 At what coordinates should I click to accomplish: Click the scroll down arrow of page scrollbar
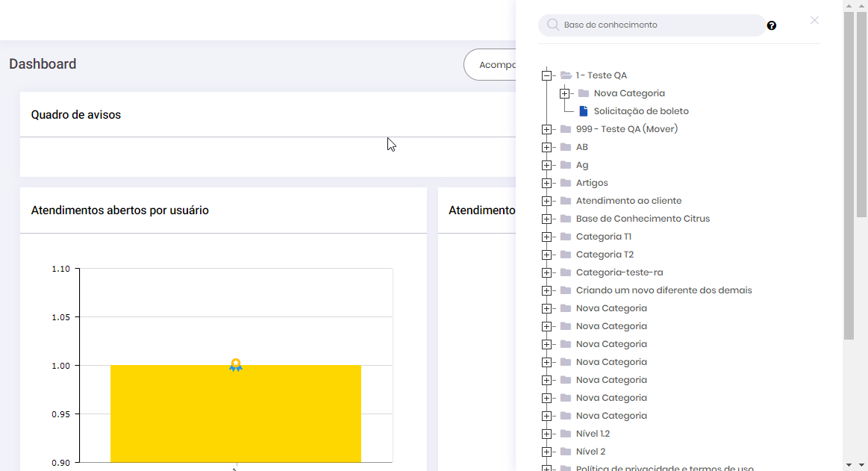[849, 464]
